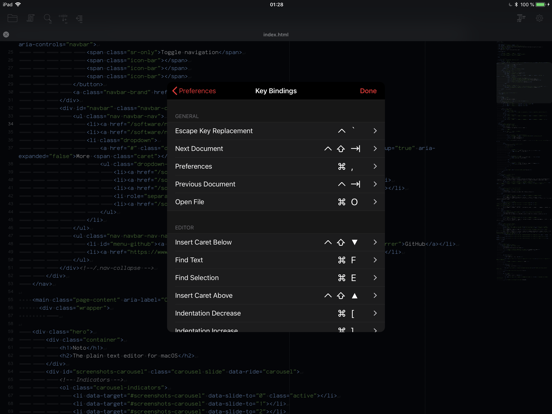Expand Previous Document binding chevron

[x=375, y=184]
